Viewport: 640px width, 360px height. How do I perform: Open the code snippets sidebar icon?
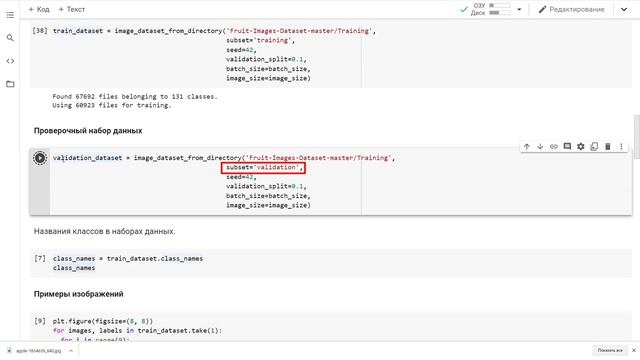click(x=10, y=61)
